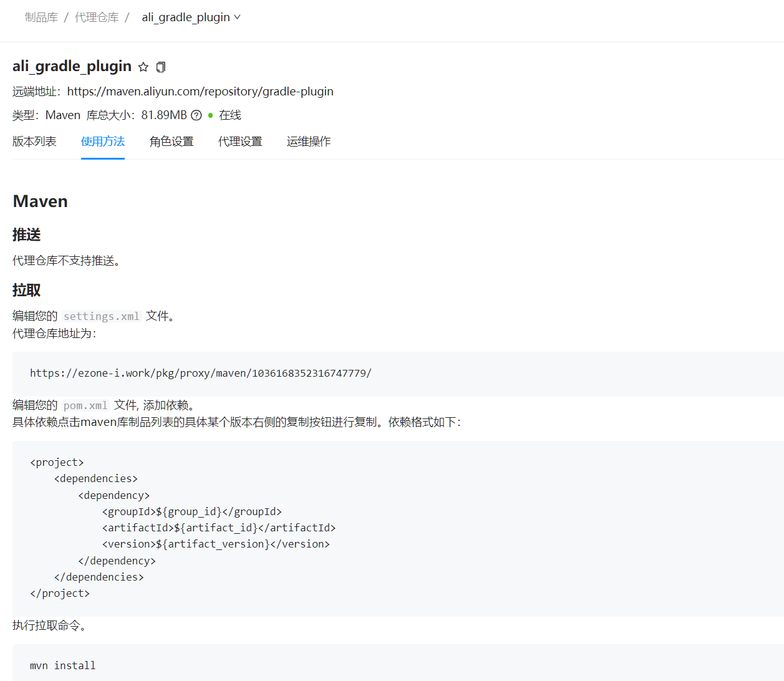Click the mvn install command block

pyautogui.click(x=63, y=665)
